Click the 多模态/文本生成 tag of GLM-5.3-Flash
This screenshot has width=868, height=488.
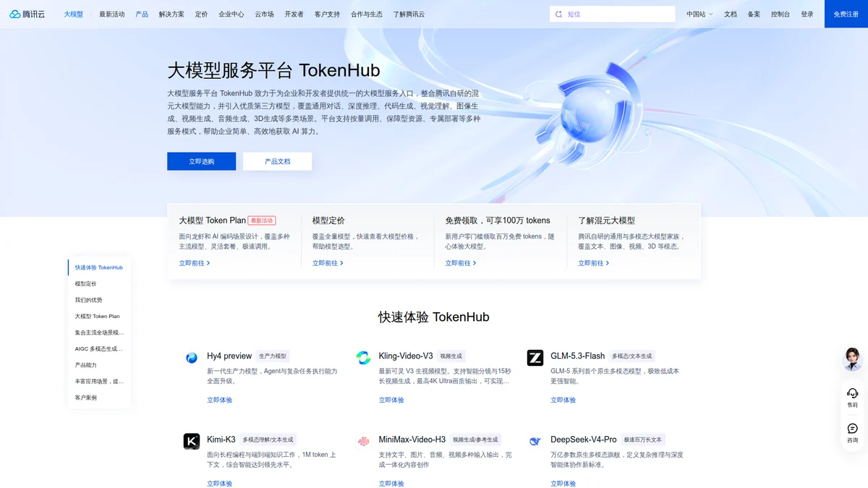(632, 356)
